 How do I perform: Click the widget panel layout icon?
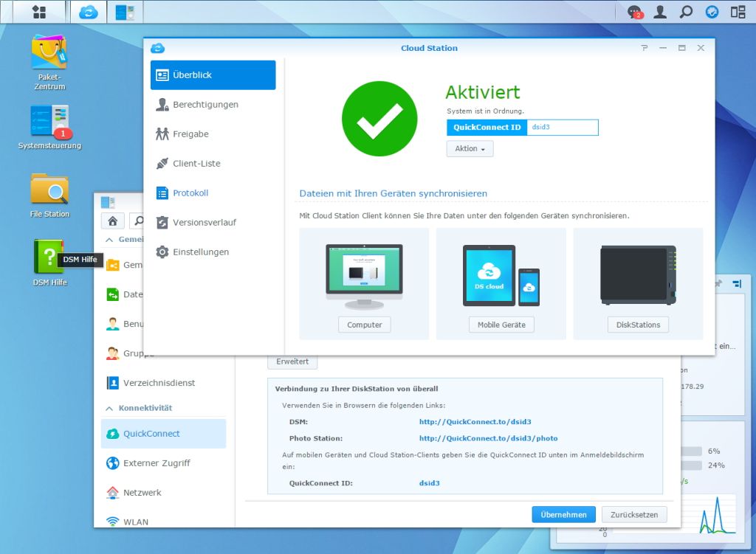tap(737, 284)
